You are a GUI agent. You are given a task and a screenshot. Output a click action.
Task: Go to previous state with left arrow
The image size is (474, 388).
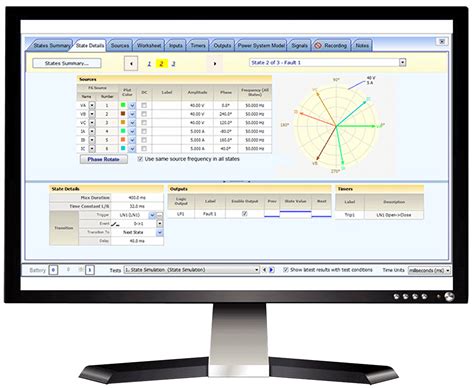[131, 63]
